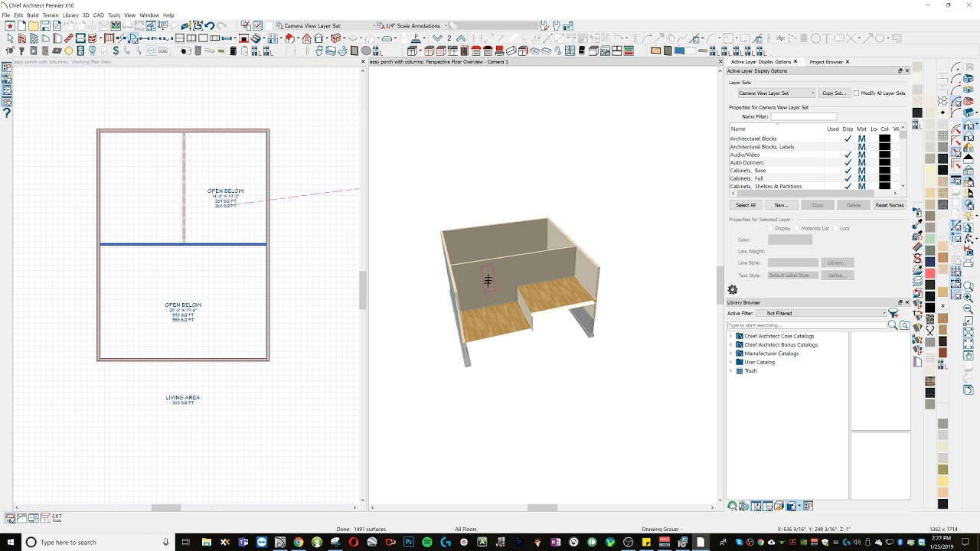Open the Build menu
Viewport: 980px width, 551px height.
point(32,15)
